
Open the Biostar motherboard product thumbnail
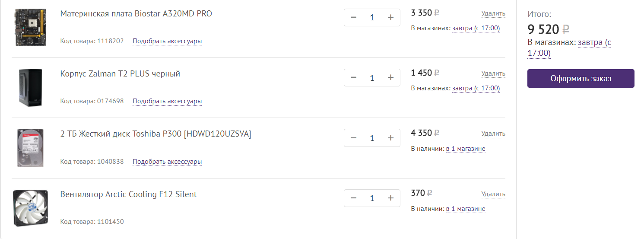point(30,27)
